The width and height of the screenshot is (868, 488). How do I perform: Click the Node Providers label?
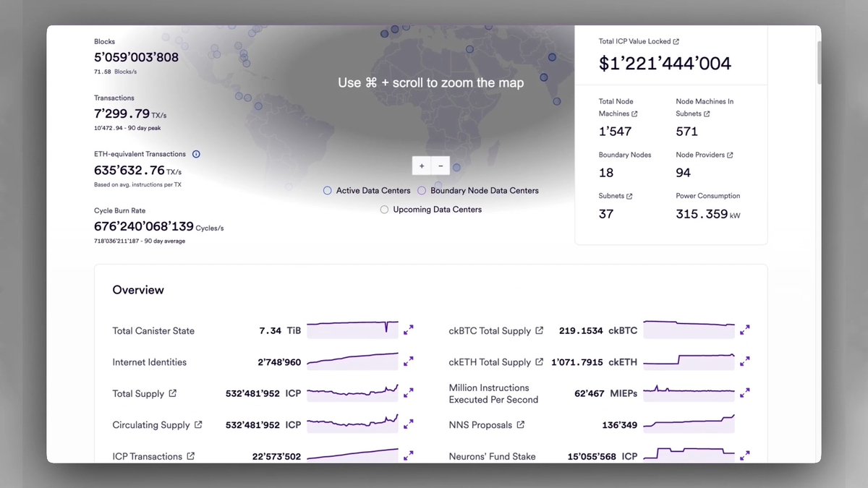click(699, 155)
